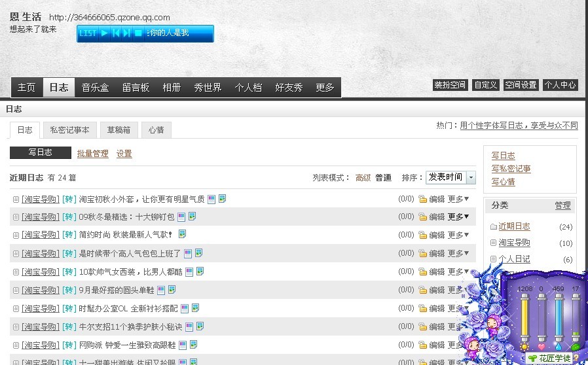The width and height of the screenshot is (588, 365).
Task: Click the qzone URL at the top
Action: pyautogui.click(x=109, y=18)
